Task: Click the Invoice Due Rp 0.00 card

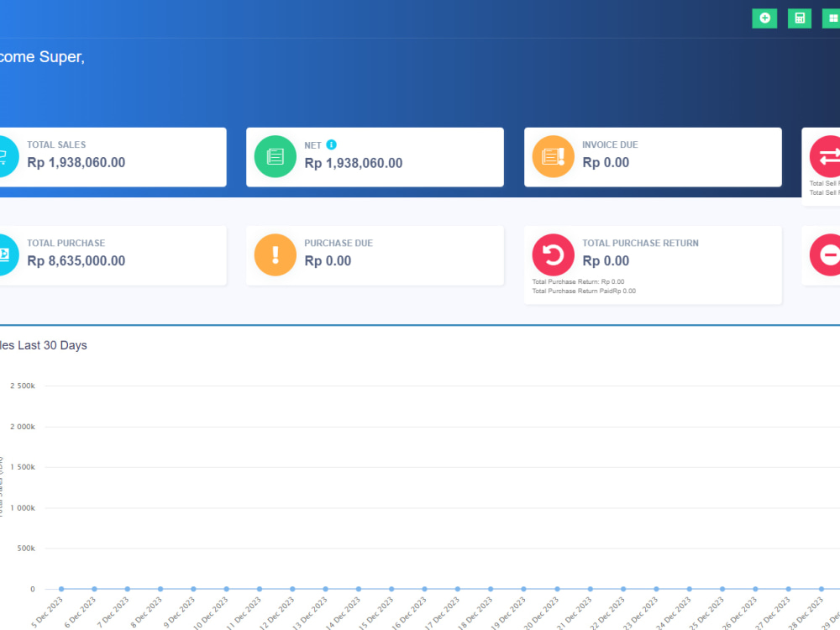Action: coord(653,156)
